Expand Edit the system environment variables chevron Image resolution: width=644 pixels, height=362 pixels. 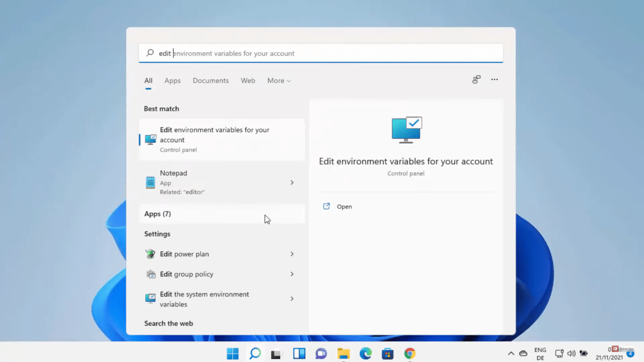point(292,298)
